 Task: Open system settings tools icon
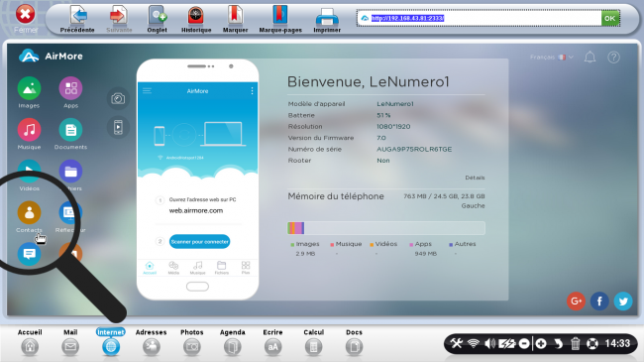[456, 343]
